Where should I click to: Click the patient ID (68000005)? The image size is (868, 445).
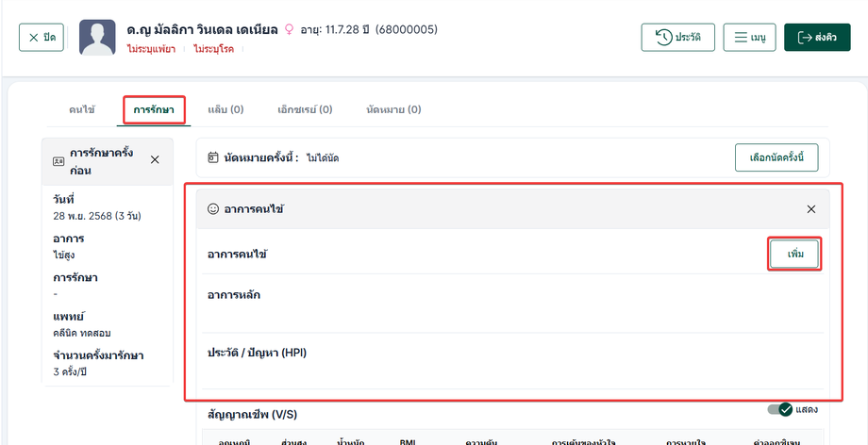coord(407,29)
